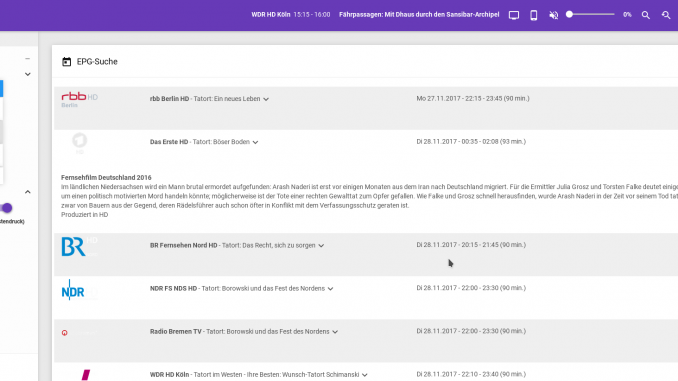The image size is (678, 381).
Task: Click the BR Fernsehen channel logo
Action: 79,247
